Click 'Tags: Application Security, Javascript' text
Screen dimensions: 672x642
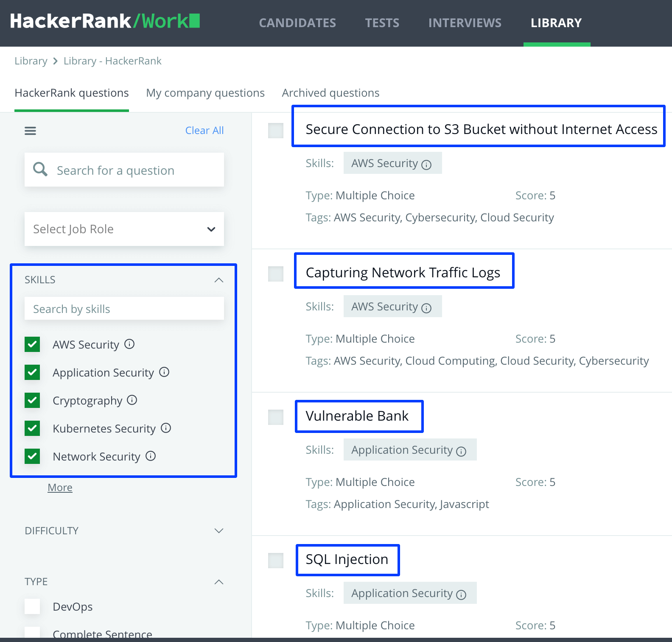coord(398,504)
